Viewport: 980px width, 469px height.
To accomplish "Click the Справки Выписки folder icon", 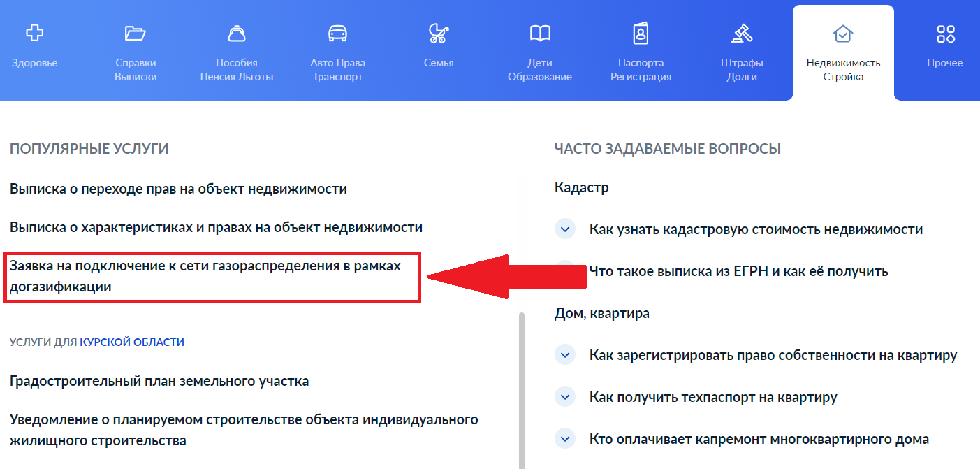I will (135, 33).
